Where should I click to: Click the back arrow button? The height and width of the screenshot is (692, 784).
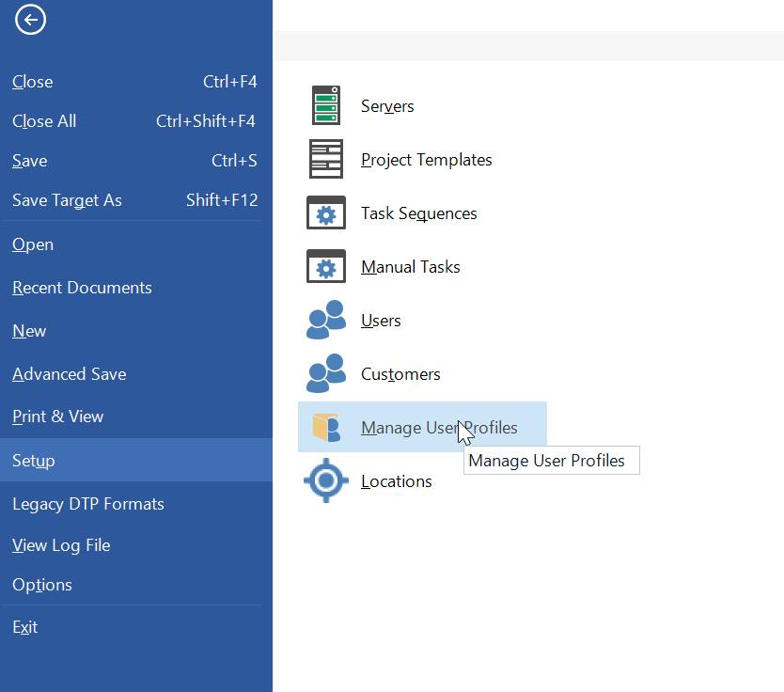(30, 20)
